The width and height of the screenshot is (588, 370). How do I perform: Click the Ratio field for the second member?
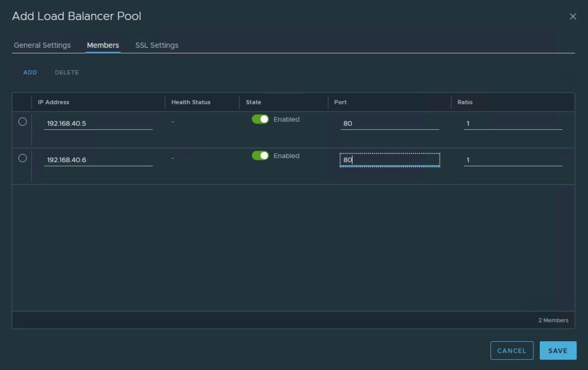click(x=511, y=160)
